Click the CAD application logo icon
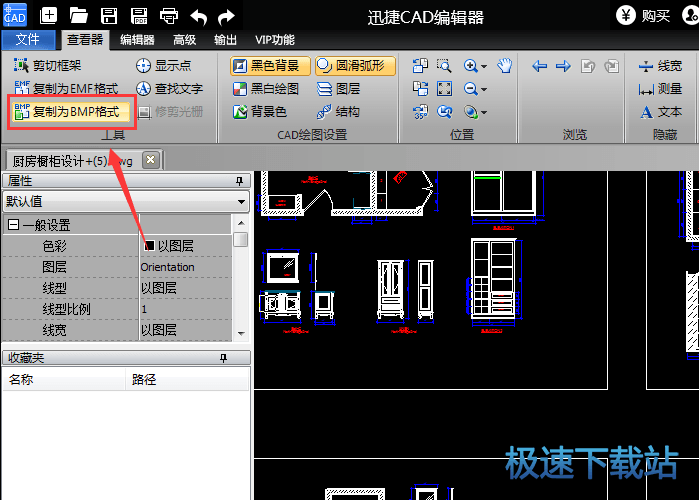Screen dimensions: 699x500 point(15,15)
